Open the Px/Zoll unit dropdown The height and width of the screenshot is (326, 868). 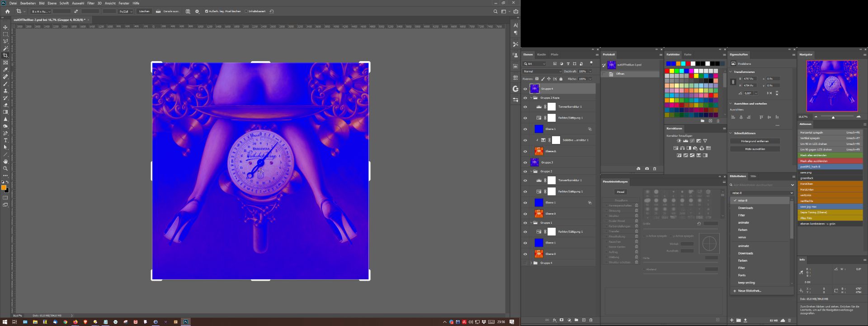coord(126,11)
